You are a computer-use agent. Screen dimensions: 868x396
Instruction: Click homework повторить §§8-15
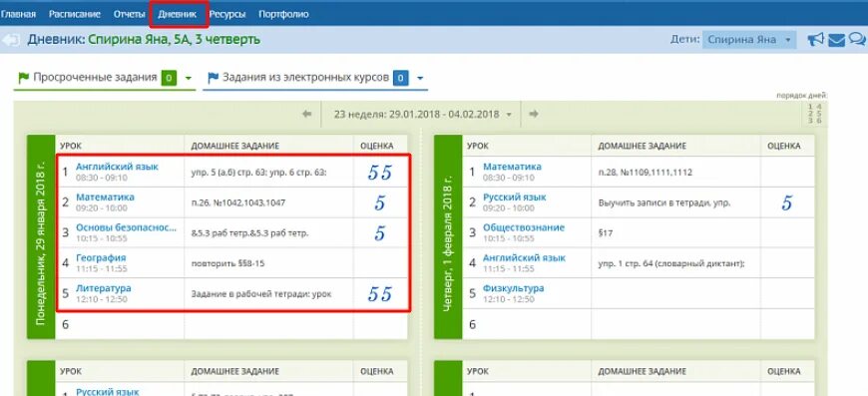coord(227,263)
